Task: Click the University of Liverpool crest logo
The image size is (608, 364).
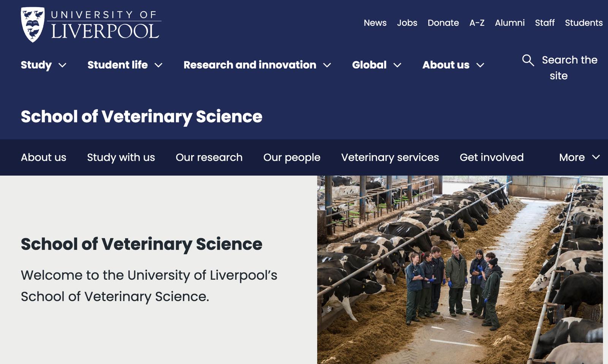Action: (33, 25)
